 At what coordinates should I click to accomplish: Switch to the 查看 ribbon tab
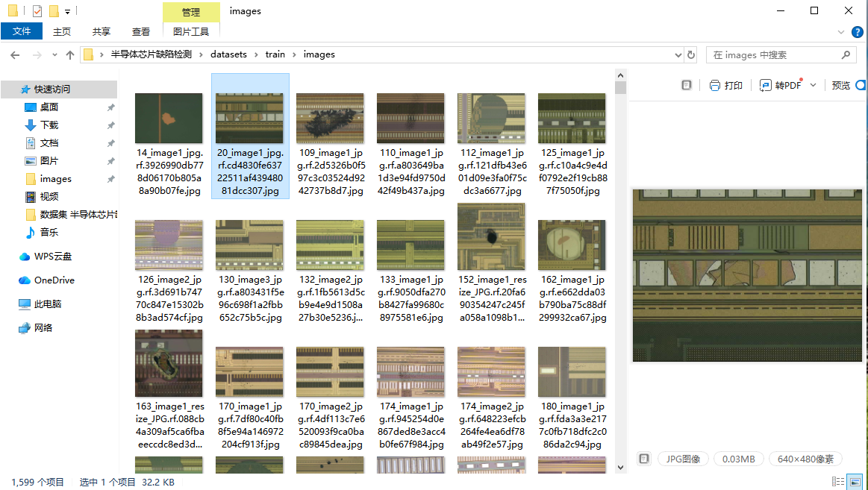click(140, 31)
